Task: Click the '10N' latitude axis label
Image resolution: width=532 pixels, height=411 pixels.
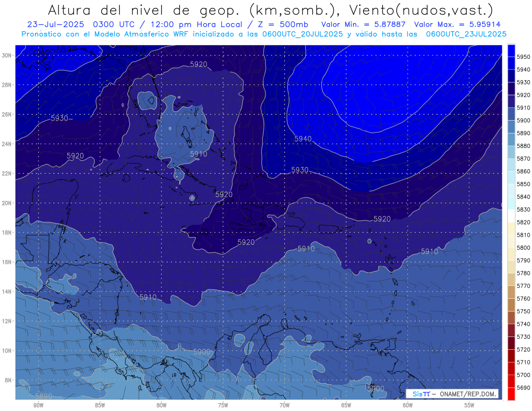Action: coord(8,351)
